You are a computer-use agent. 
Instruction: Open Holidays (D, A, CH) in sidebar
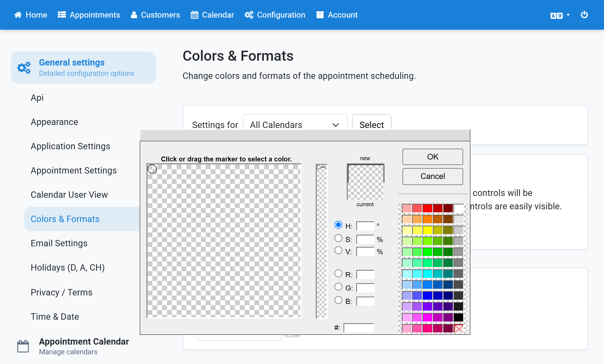tap(68, 268)
